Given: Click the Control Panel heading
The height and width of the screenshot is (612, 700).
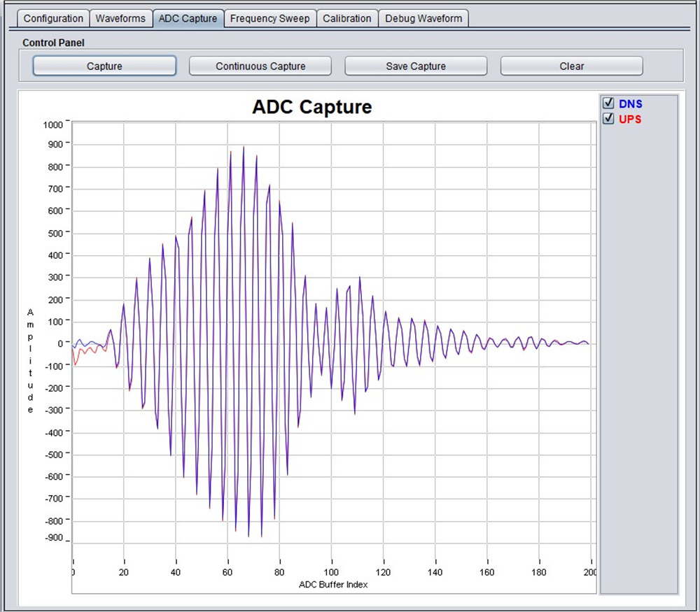Looking at the screenshot, I should [x=53, y=43].
